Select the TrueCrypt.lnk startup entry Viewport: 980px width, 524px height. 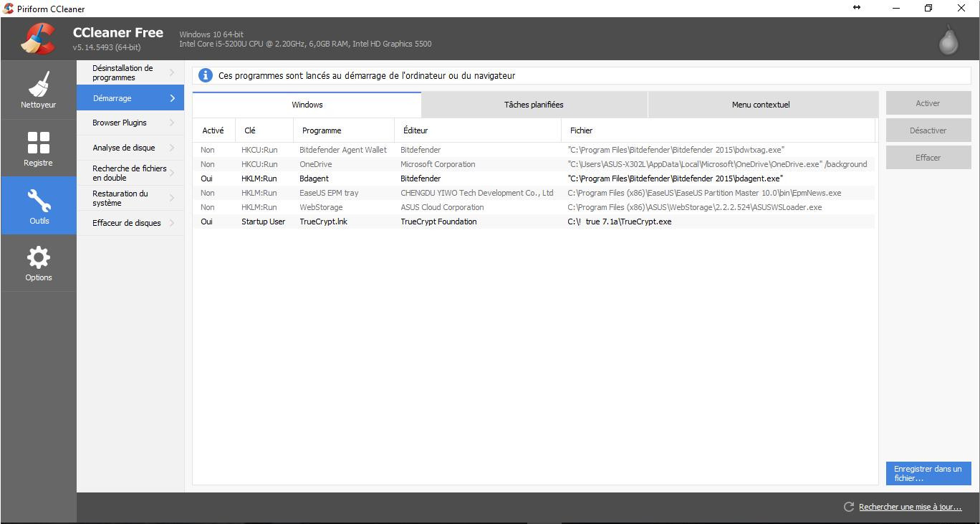coord(534,221)
